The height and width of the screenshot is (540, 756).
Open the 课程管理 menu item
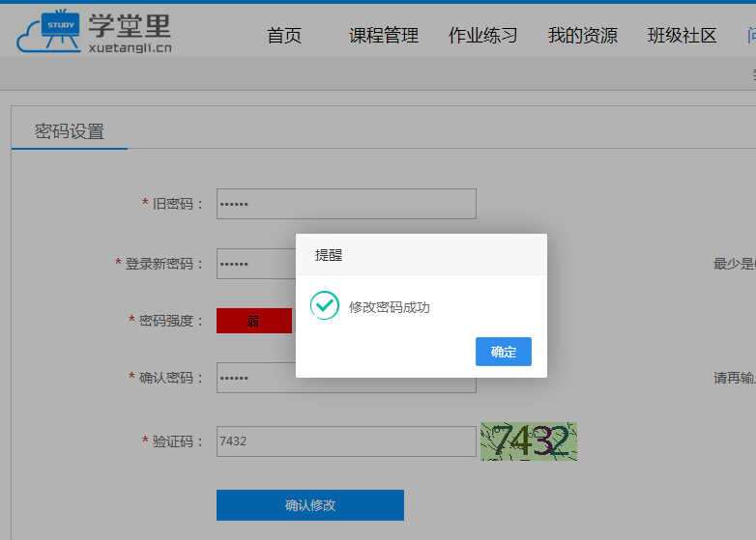tap(384, 36)
